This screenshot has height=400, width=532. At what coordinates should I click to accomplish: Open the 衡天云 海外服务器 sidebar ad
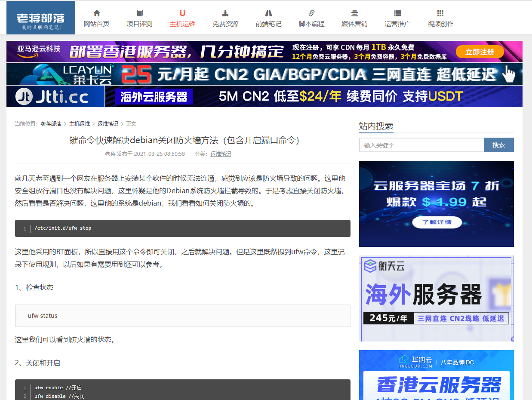(436, 298)
